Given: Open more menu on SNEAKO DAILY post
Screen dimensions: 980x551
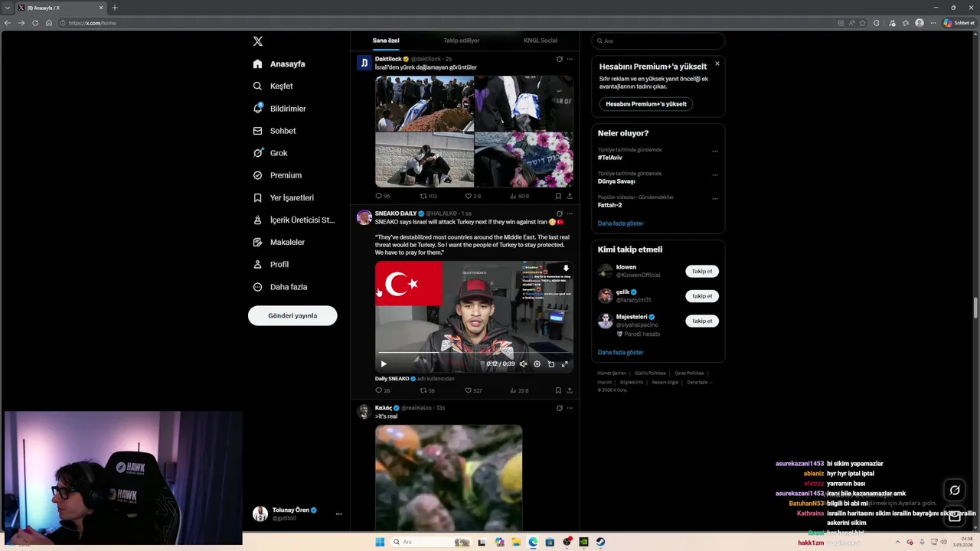Looking at the screenshot, I should pos(570,214).
